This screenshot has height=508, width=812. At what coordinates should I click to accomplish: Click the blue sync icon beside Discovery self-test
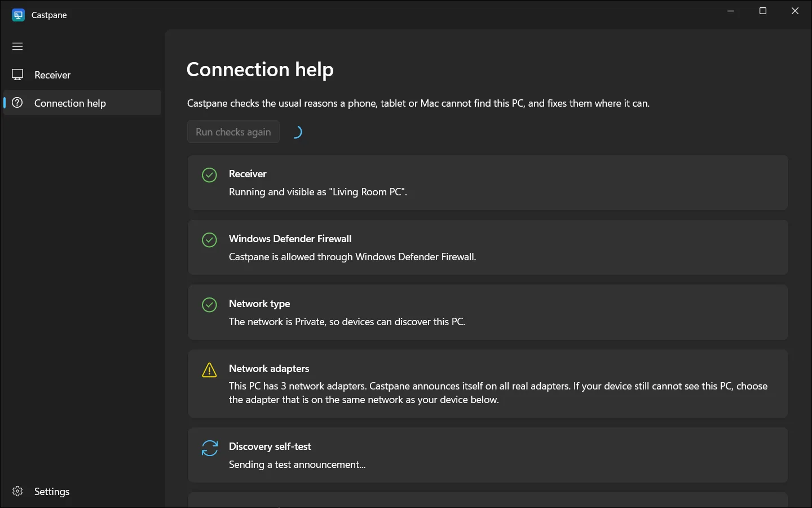[x=209, y=448]
